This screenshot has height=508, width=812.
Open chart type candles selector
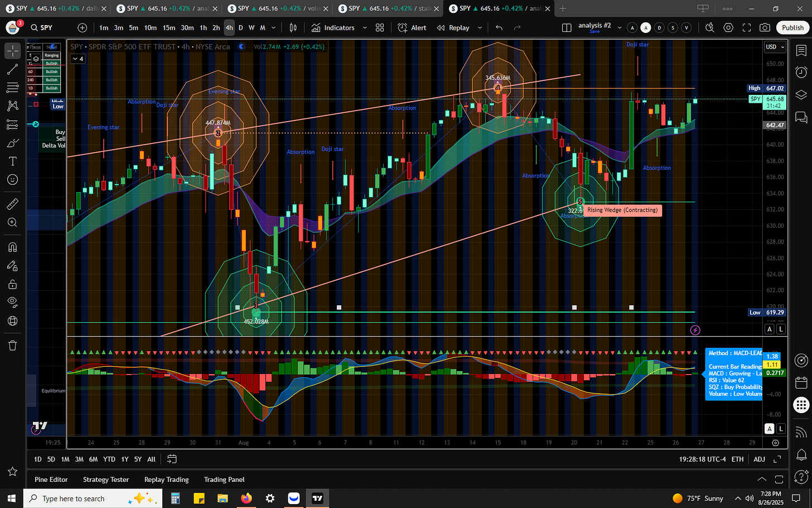pyautogui.click(x=293, y=28)
